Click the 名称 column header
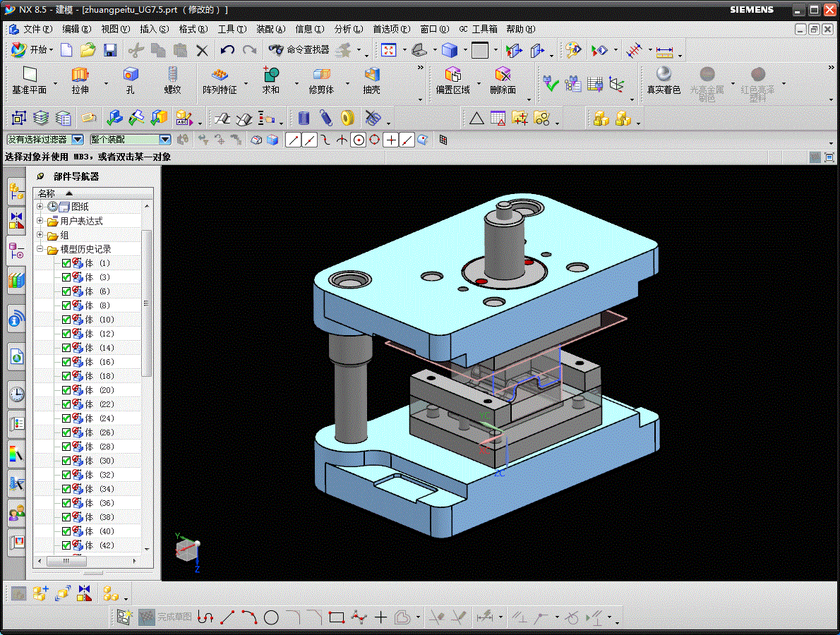840x635 pixels. coord(47,193)
